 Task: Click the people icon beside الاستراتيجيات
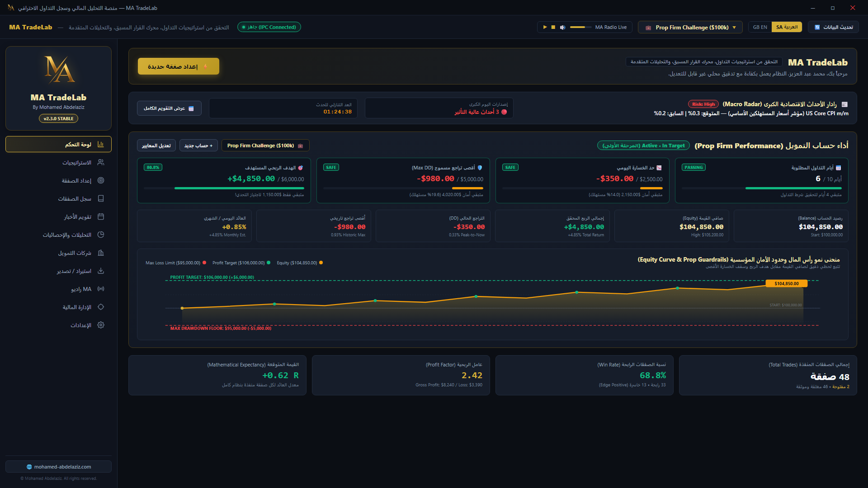[x=101, y=163]
